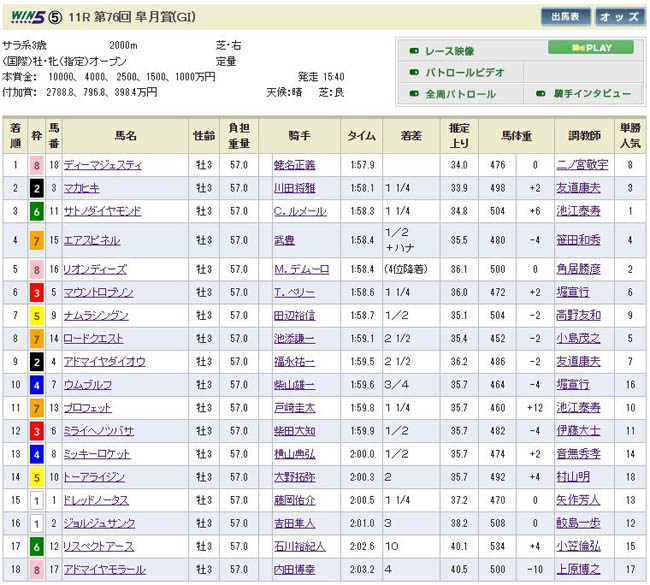Click the bullet icon beside 騎手インタビュー
This screenshot has height=585, width=650.
pyautogui.click(x=540, y=94)
